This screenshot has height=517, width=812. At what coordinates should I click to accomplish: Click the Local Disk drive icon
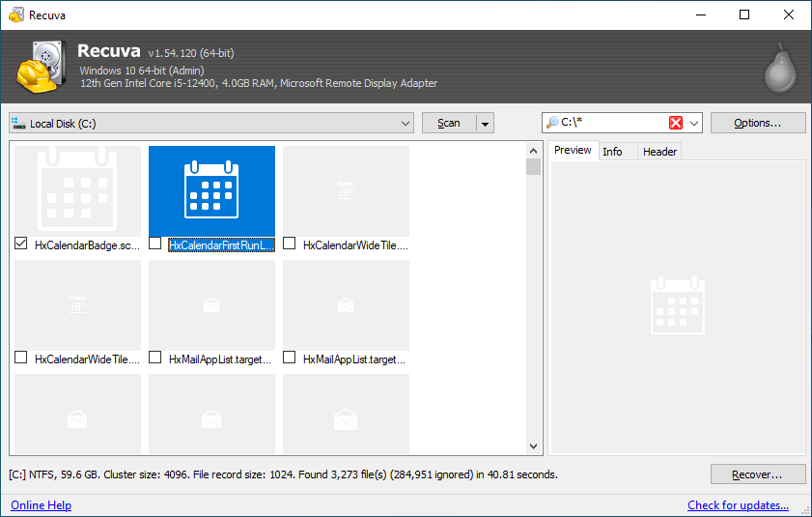pos(18,124)
